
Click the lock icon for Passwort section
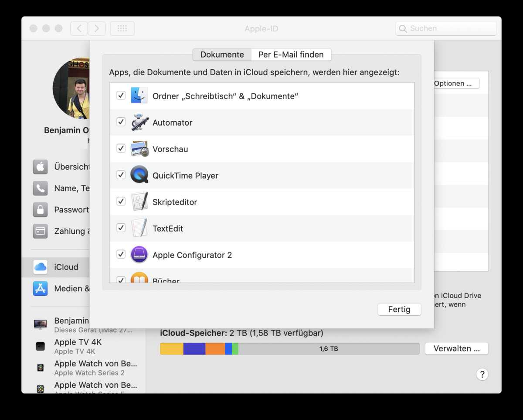[41, 210]
